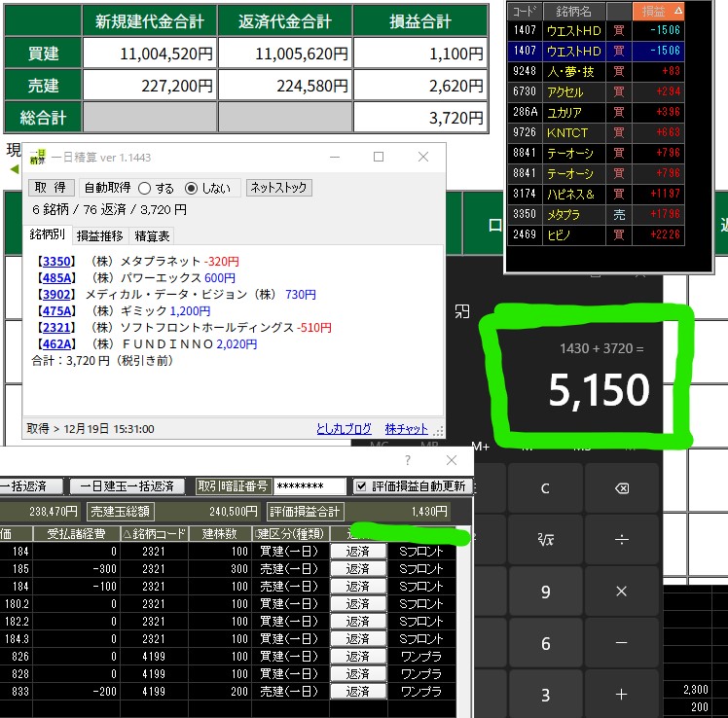
Task: Click the 一日精算 app icon in title bar
Action: (37, 157)
